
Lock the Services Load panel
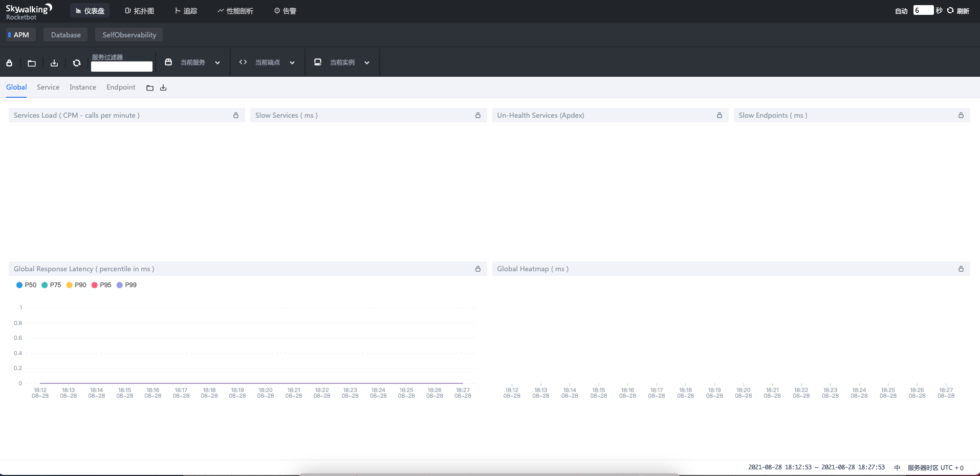(x=236, y=115)
